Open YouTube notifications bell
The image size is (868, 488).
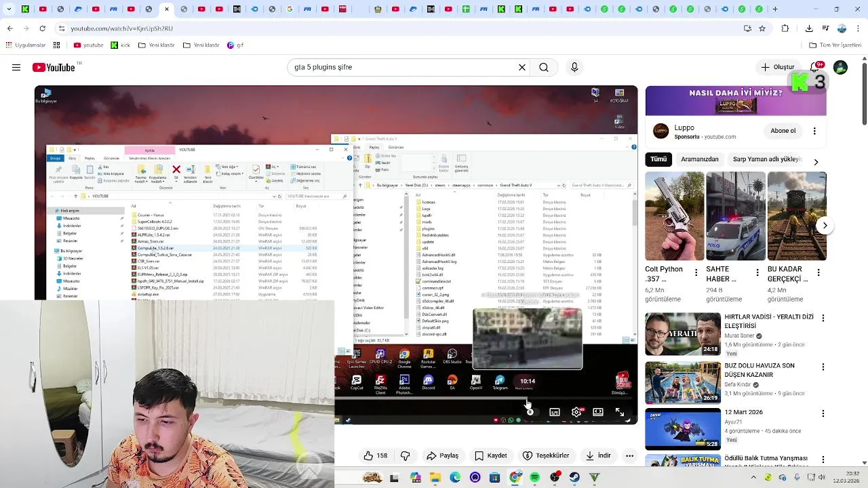[x=815, y=67]
